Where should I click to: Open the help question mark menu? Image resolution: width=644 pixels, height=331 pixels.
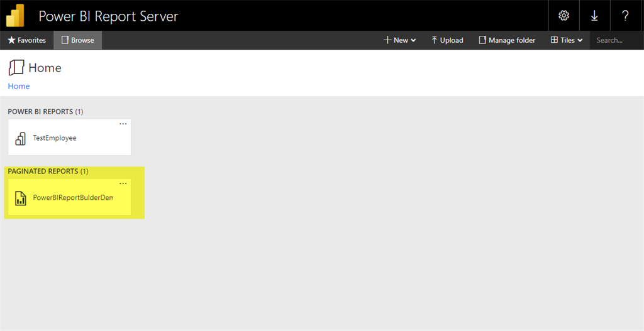coord(625,16)
